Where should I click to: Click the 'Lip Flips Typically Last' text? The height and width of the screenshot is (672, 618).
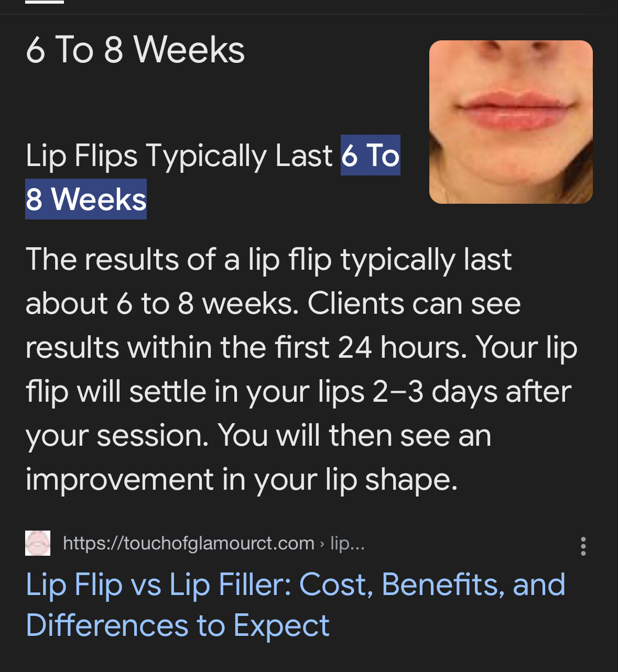click(x=179, y=156)
